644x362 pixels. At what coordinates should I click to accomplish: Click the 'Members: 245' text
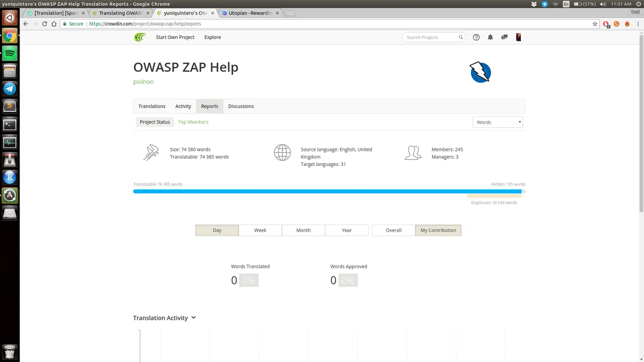(x=447, y=149)
